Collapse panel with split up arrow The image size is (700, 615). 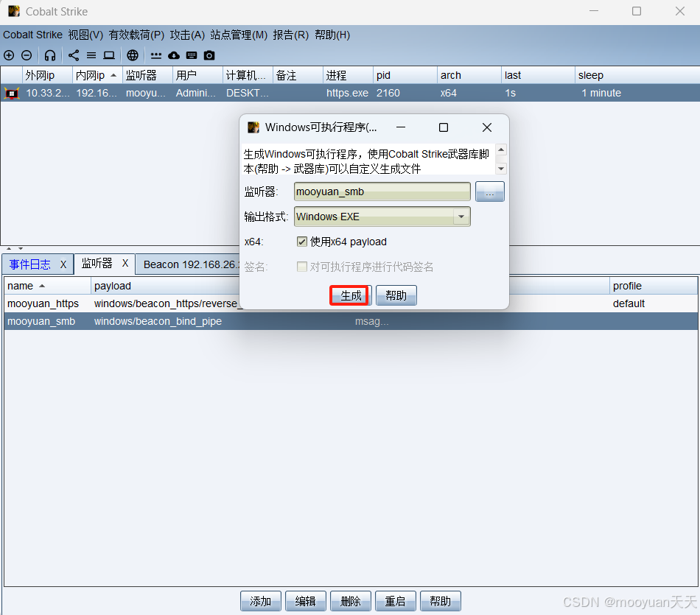(x=9, y=249)
